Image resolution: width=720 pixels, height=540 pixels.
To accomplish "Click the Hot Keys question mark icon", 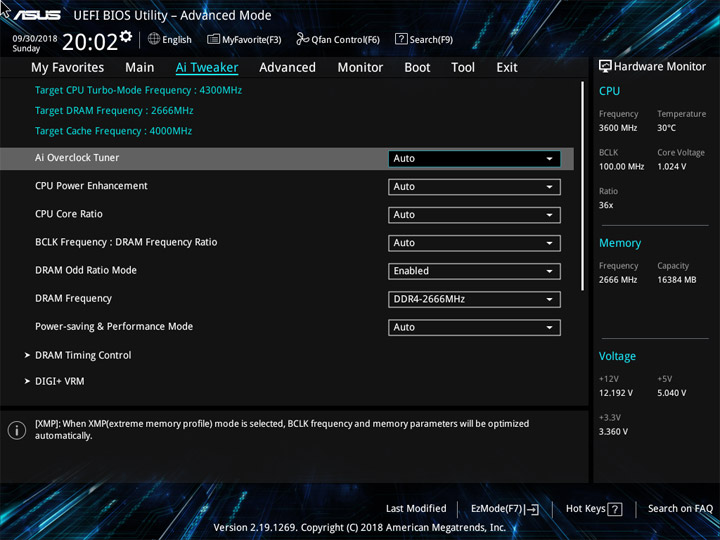I will click(x=615, y=509).
